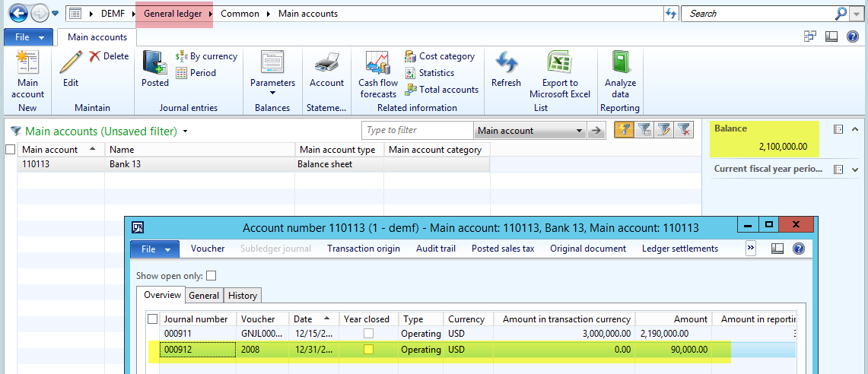The width and height of the screenshot is (868, 374).
Task: Open Posted journal entries
Action: pos(155,68)
